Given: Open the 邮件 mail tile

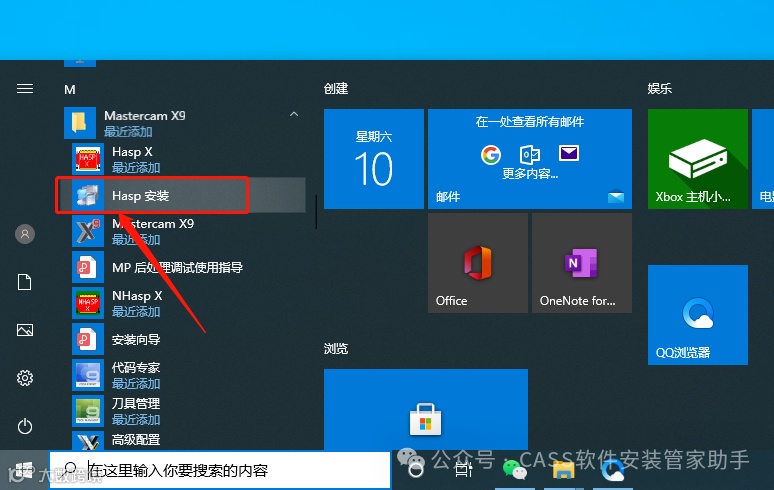Looking at the screenshot, I should (x=530, y=159).
